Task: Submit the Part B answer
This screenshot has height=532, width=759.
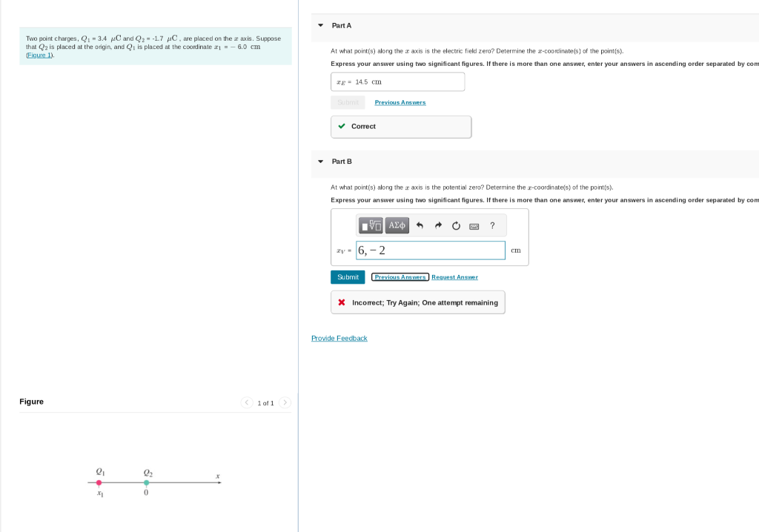Action: point(347,276)
